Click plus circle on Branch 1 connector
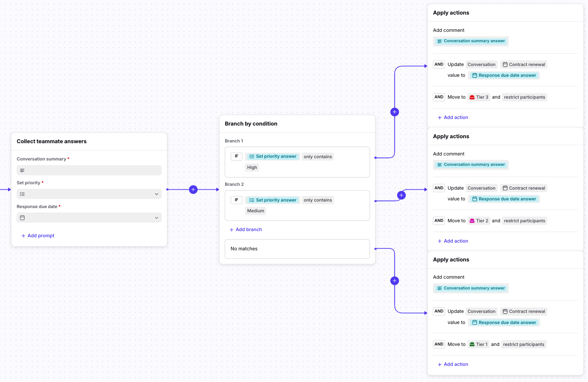 (x=394, y=112)
